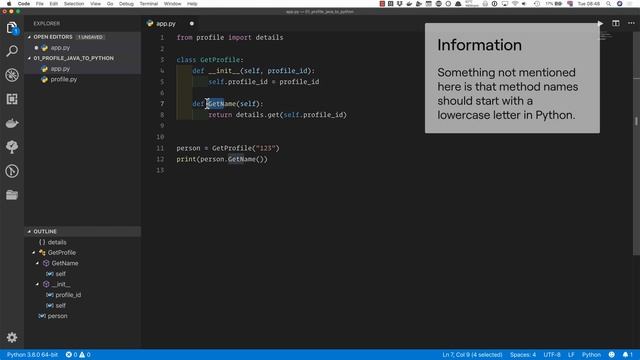This screenshot has height=360, width=640.
Task: Open the Debug menu
Action: click(x=126, y=4)
